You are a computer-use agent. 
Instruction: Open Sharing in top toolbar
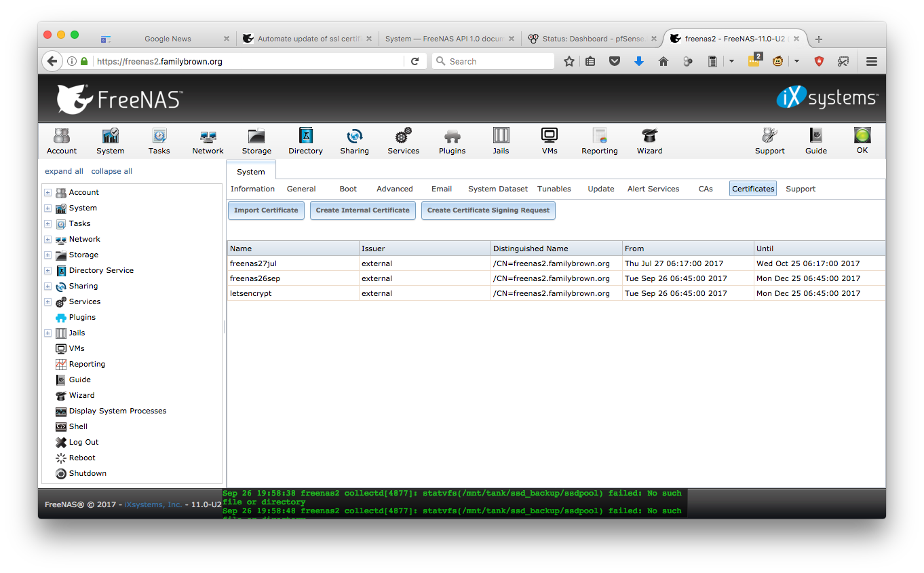[354, 141]
